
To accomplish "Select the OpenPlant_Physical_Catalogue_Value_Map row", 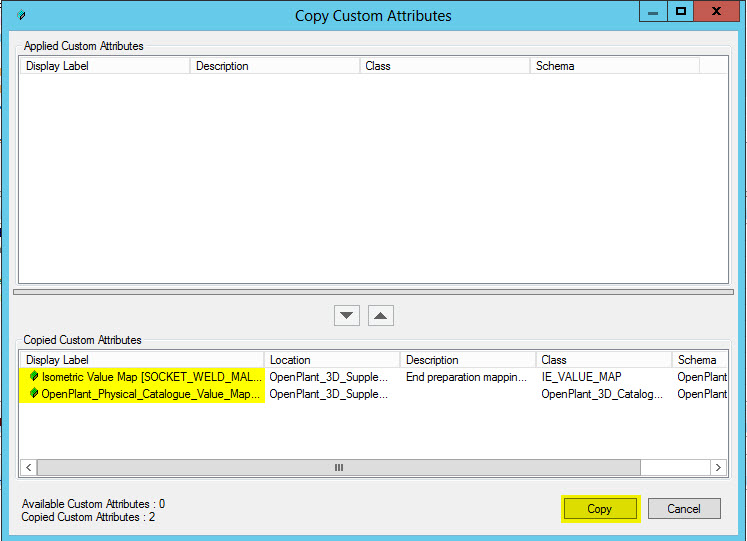I will click(x=150, y=394).
